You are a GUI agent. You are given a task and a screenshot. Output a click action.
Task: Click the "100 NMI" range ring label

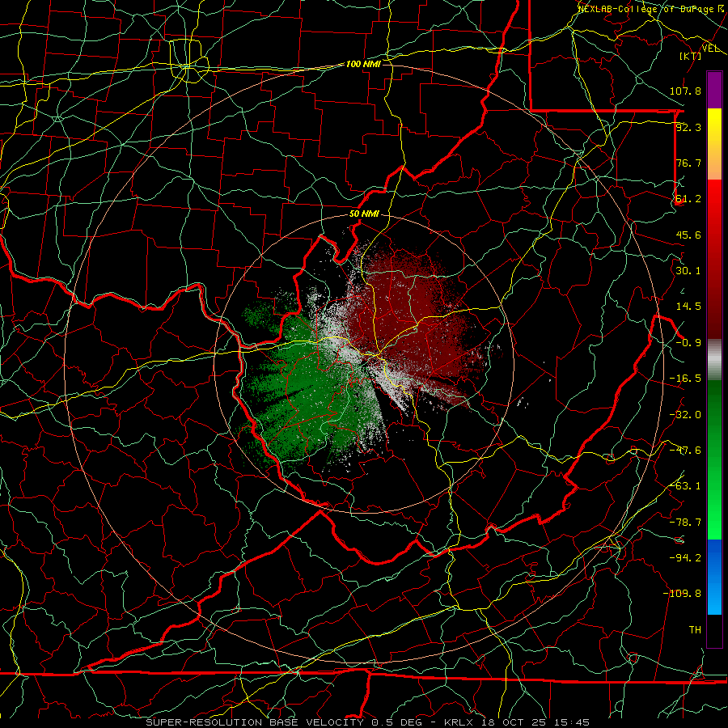pos(363,64)
